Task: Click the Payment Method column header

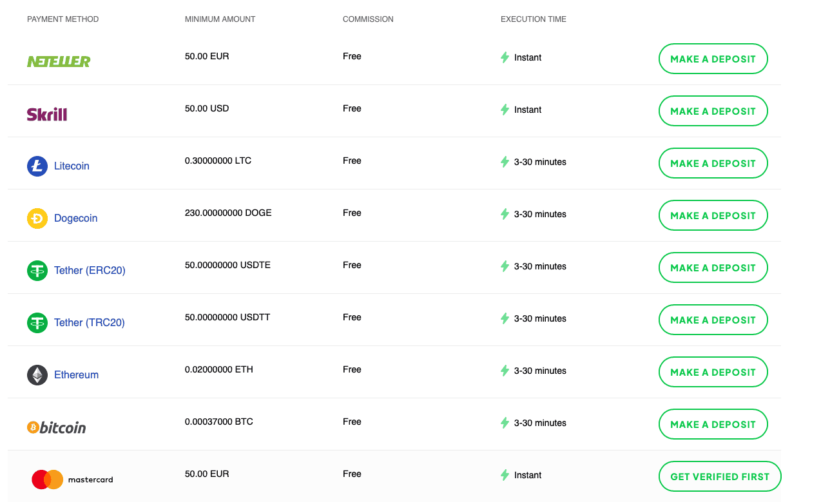Action: point(63,19)
